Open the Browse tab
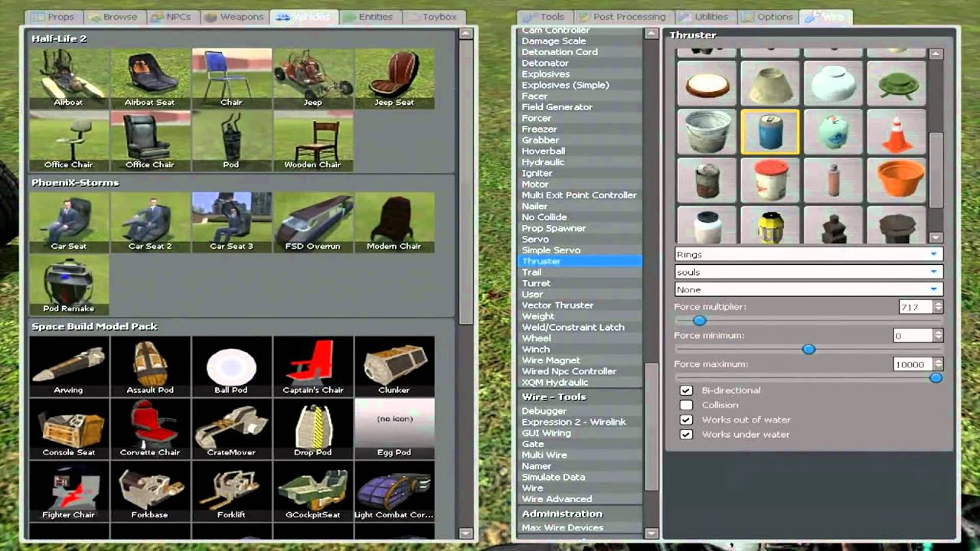The width and height of the screenshot is (980, 551). [113, 16]
